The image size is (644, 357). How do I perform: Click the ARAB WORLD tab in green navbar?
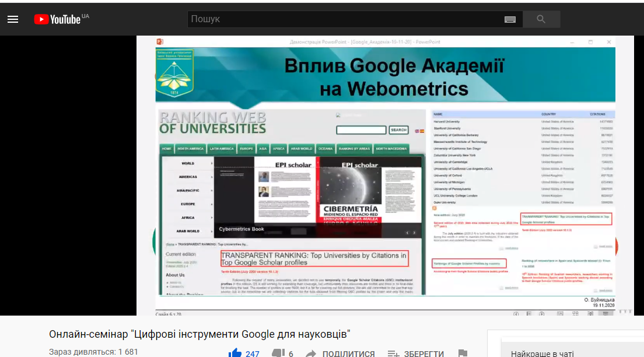pyautogui.click(x=302, y=149)
